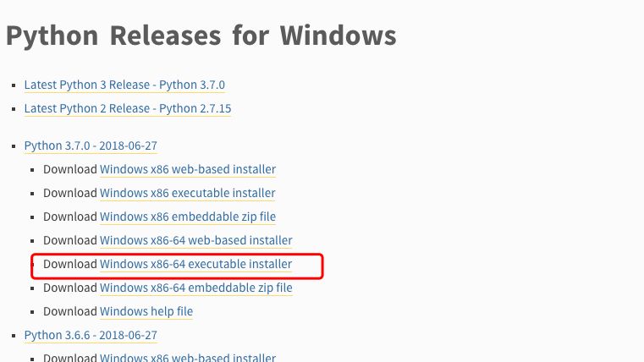Click empty space inside red highlight box
644x362 pixels.
coord(307,266)
